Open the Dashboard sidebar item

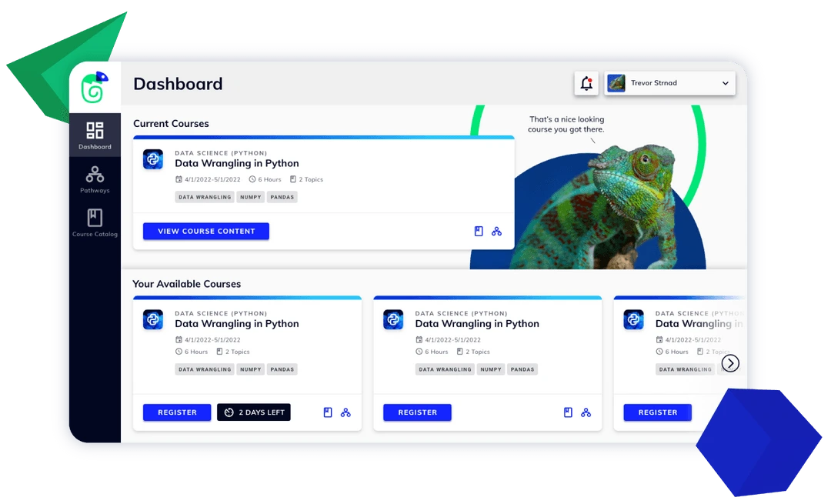coord(95,135)
